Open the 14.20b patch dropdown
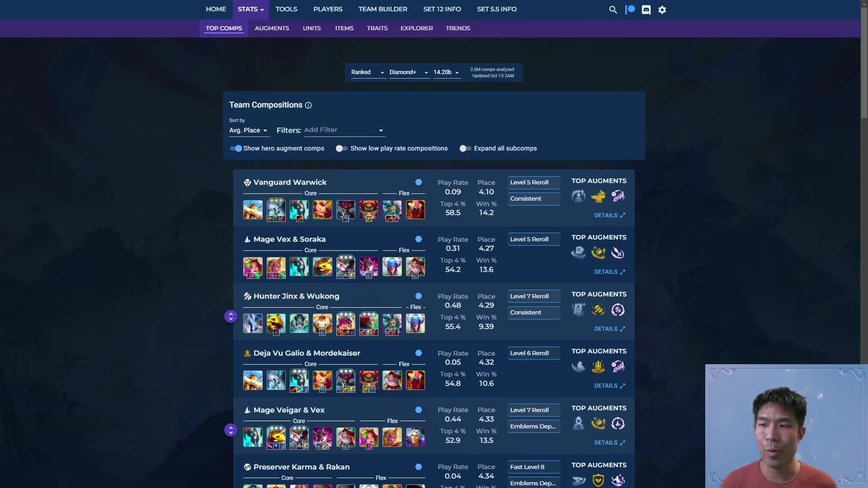The height and width of the screenshot is (488, 868). coord(447,72)
